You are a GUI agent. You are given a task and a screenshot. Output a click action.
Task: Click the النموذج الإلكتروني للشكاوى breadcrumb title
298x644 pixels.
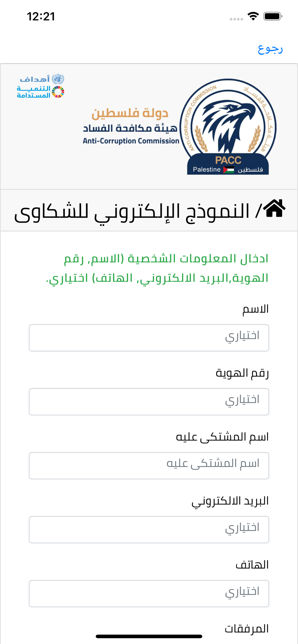[132, 212]
